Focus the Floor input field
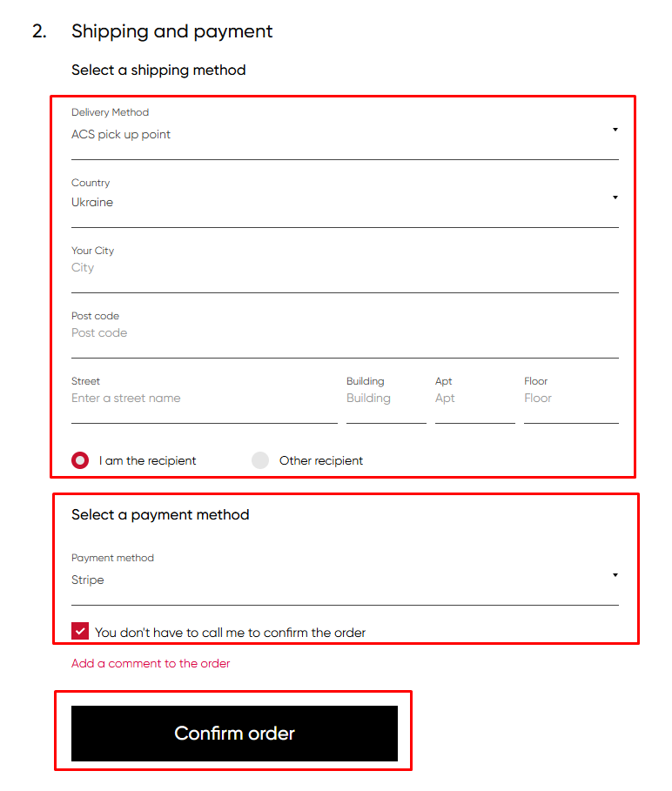672x791 pixels. (x=570, y=399)
